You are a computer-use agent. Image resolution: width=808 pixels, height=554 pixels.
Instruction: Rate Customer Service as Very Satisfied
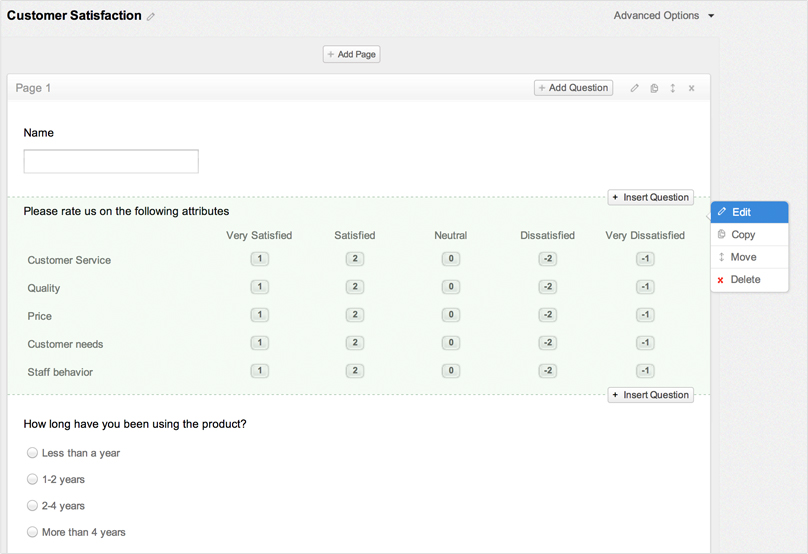pyautogui.click(x=259, y=259)
